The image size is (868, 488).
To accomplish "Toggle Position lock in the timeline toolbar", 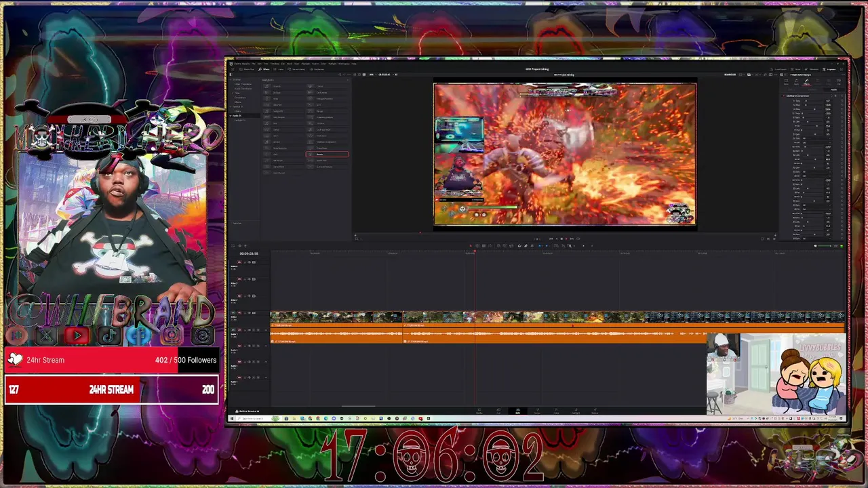I will pos(532,245).
